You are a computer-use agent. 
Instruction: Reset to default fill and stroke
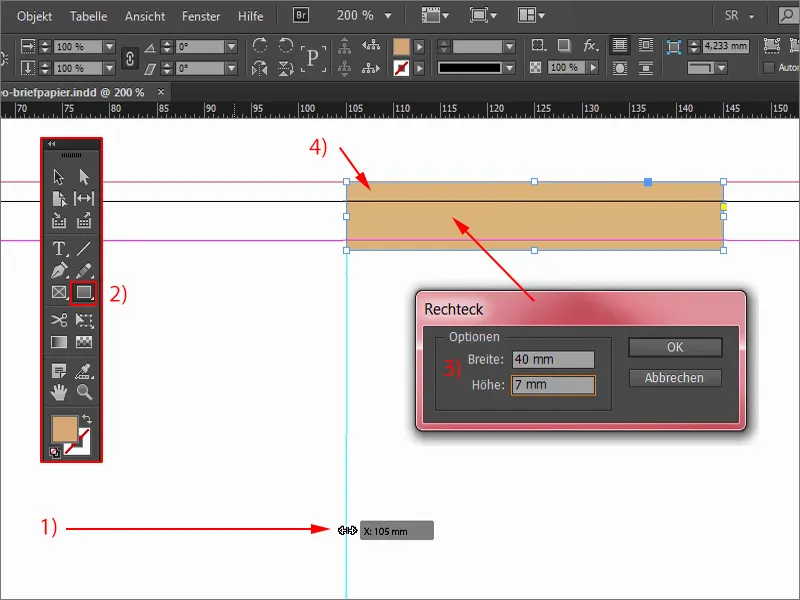pyautogui.click(x=55, y=452)
